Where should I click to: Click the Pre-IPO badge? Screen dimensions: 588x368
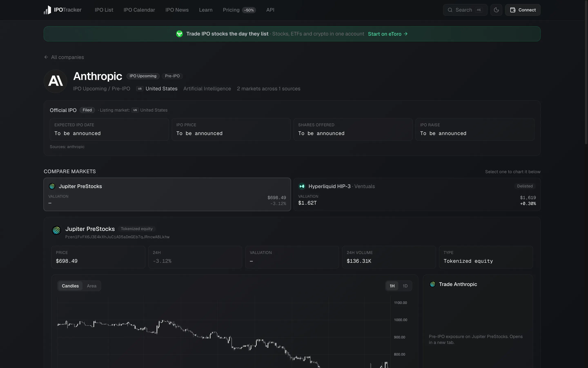pos(173,76)
